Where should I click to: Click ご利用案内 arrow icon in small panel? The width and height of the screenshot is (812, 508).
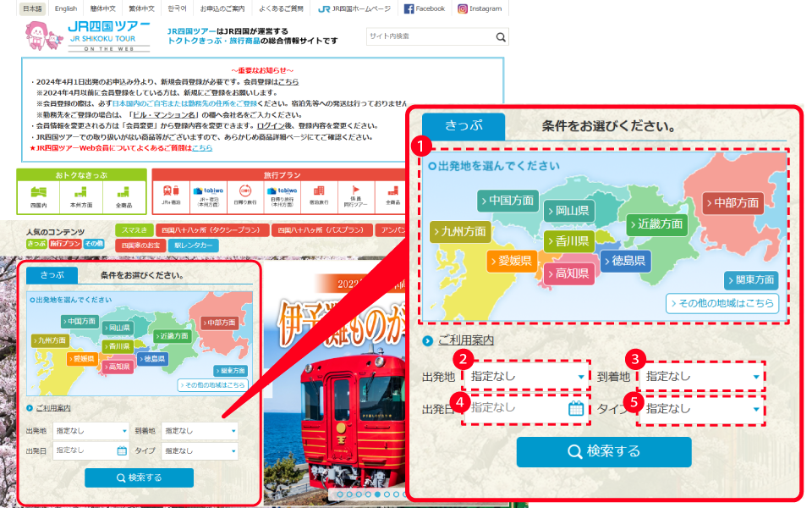[30, 408]
